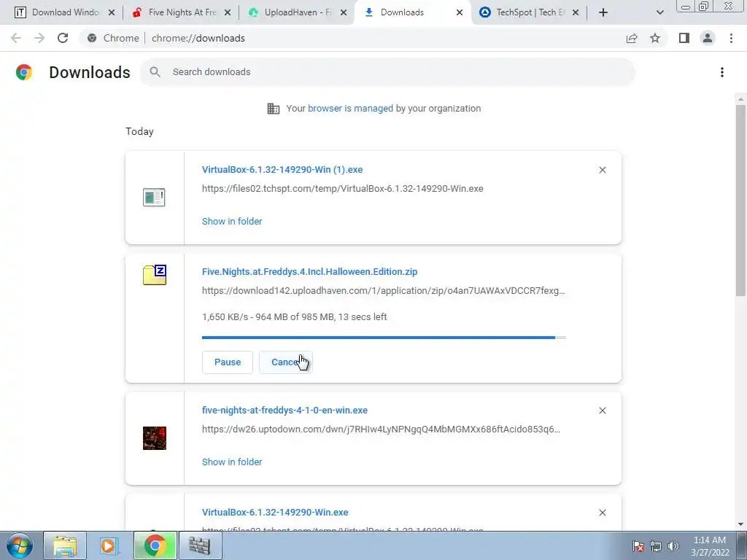Open the firewall brick-wall taskbar app
This screenshot has width=747, height=560.
[200, 545]
